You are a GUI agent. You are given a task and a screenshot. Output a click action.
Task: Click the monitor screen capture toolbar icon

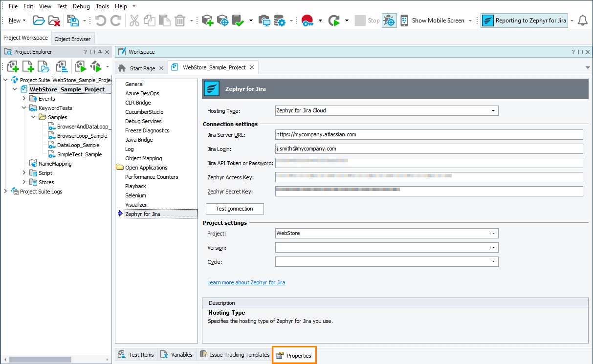264,21
